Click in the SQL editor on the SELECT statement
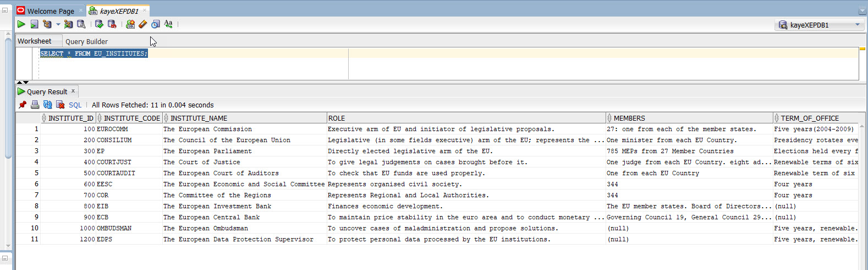This screenshot has height=270, width=868. (94, 53)
